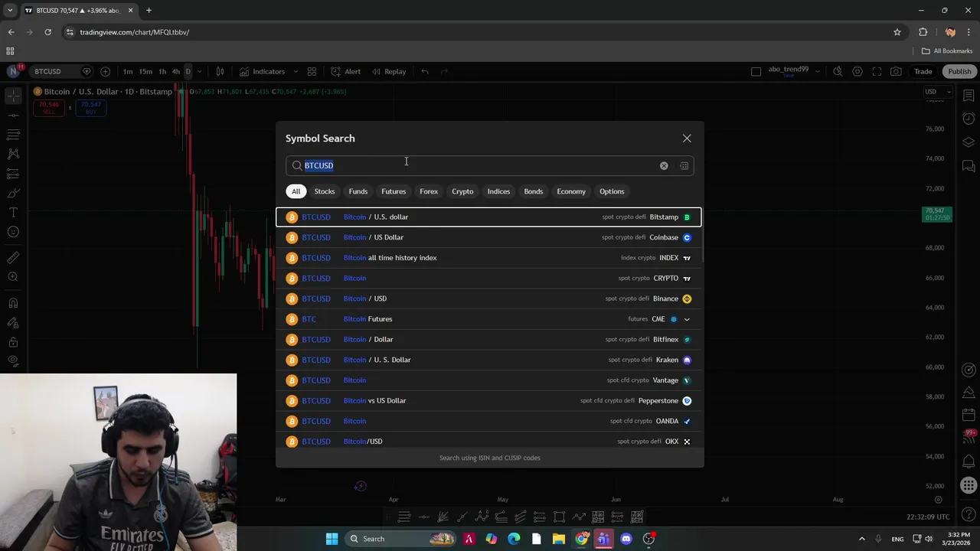Open the quick search icon

tap(838, 71)
